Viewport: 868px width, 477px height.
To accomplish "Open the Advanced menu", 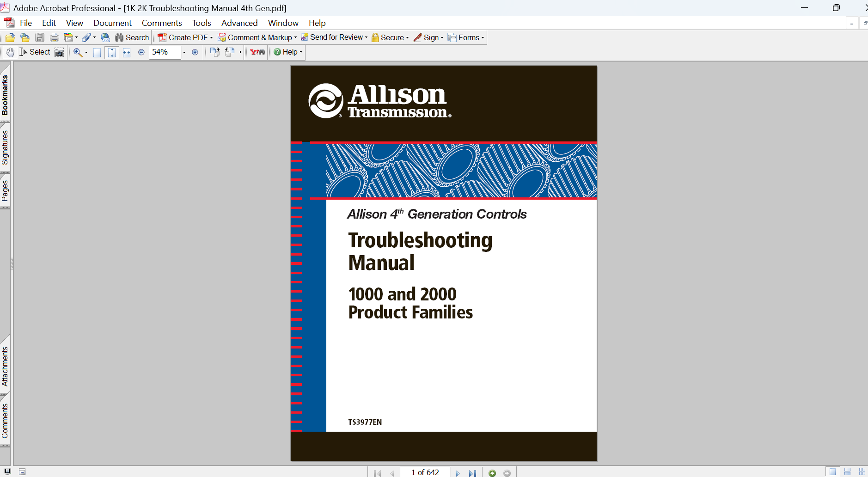I will (x=239, y=23).
